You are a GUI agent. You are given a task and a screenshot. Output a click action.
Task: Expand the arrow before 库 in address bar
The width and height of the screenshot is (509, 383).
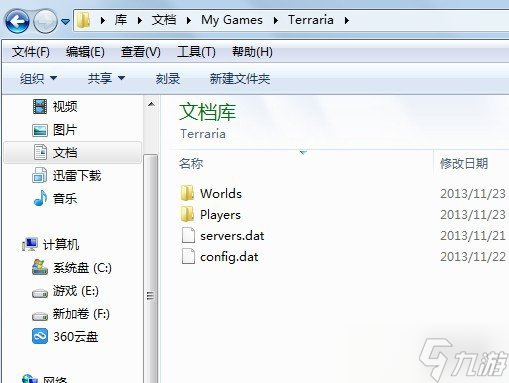click(x=103, y=21)
